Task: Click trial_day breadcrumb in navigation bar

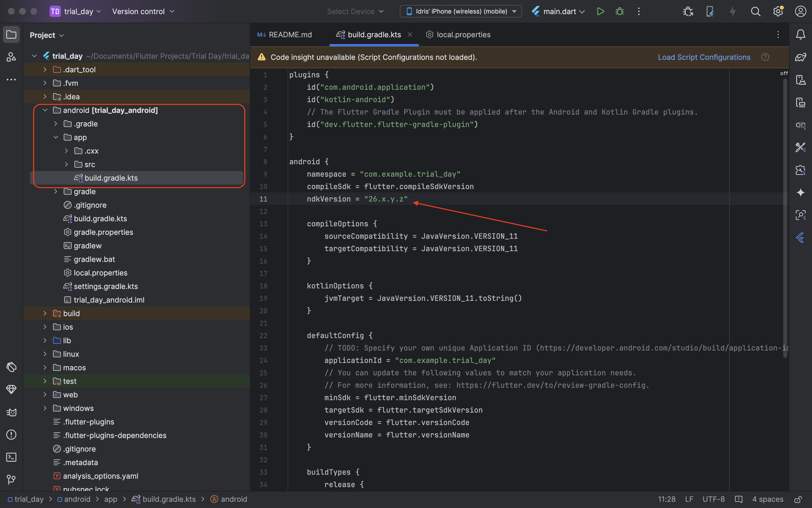Action: [25, 499]
